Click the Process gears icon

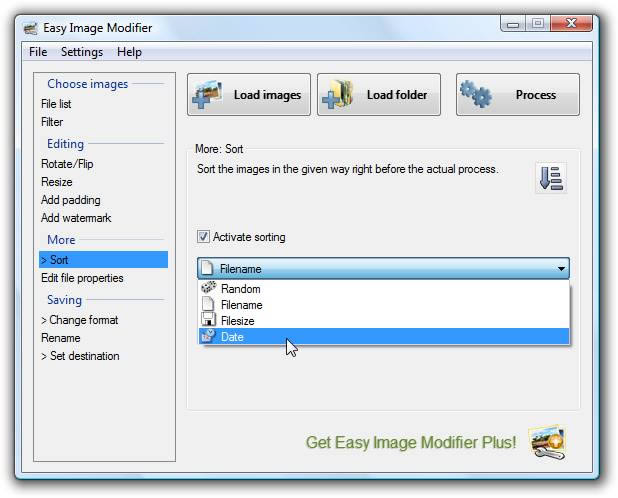pyautogui.click(x=476, y=94)
